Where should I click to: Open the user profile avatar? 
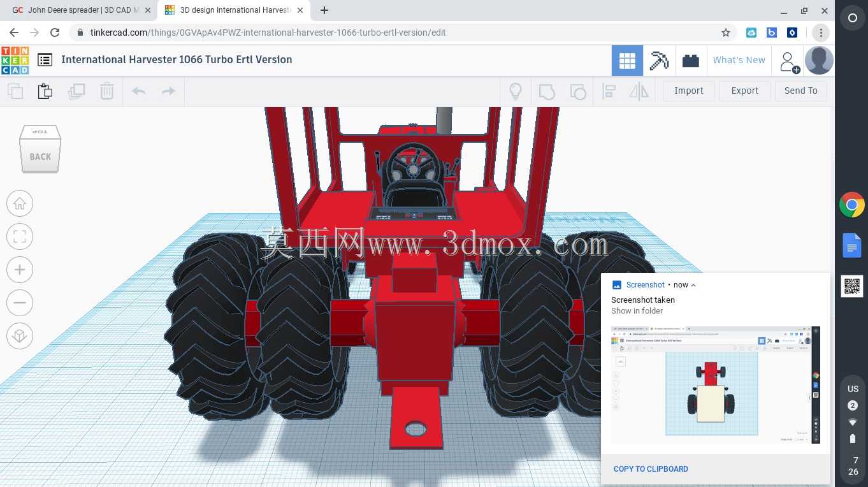(819, 61)
